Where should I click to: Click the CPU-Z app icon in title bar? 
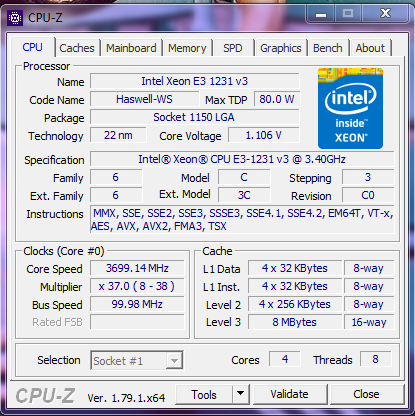[15, 18]
